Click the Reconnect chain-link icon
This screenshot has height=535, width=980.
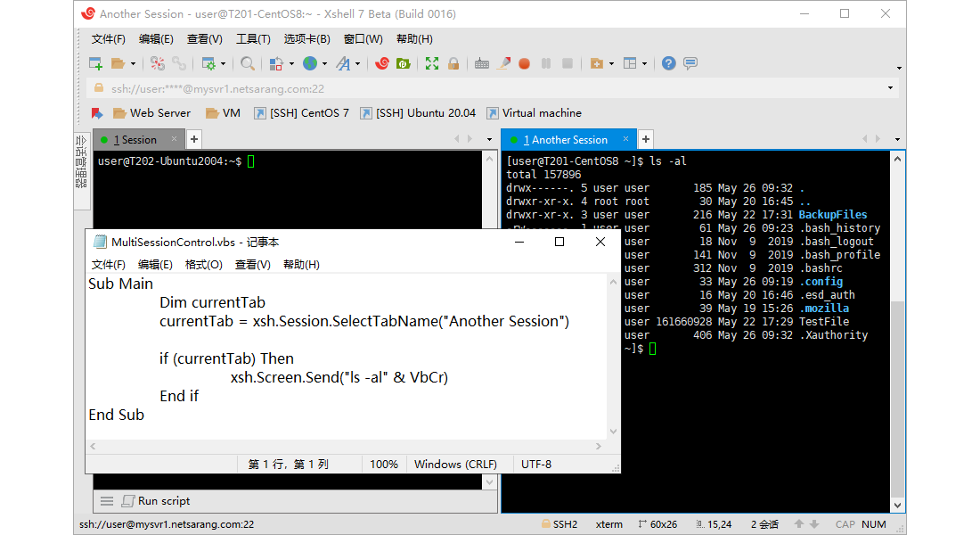(179, 63)
